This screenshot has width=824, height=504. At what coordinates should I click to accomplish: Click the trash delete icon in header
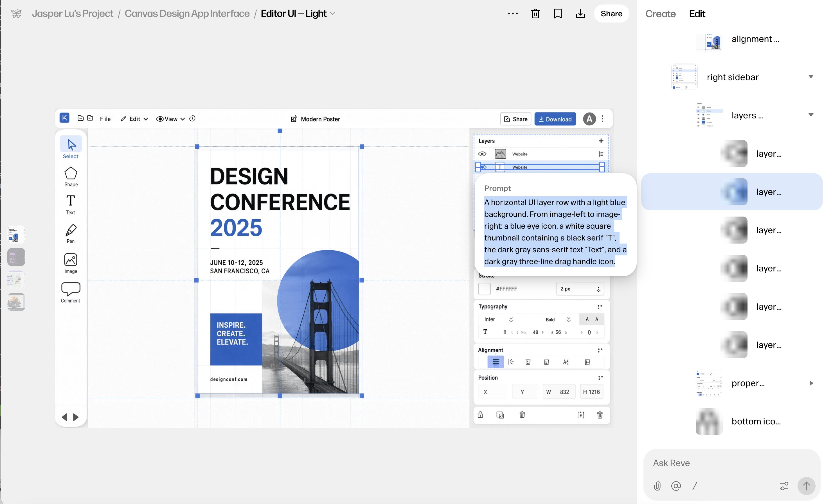535,13
